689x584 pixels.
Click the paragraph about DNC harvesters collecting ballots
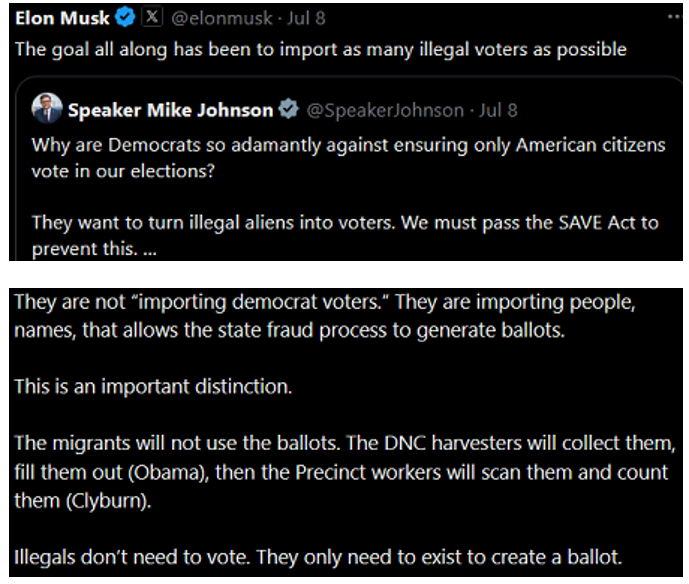(344, 472)
